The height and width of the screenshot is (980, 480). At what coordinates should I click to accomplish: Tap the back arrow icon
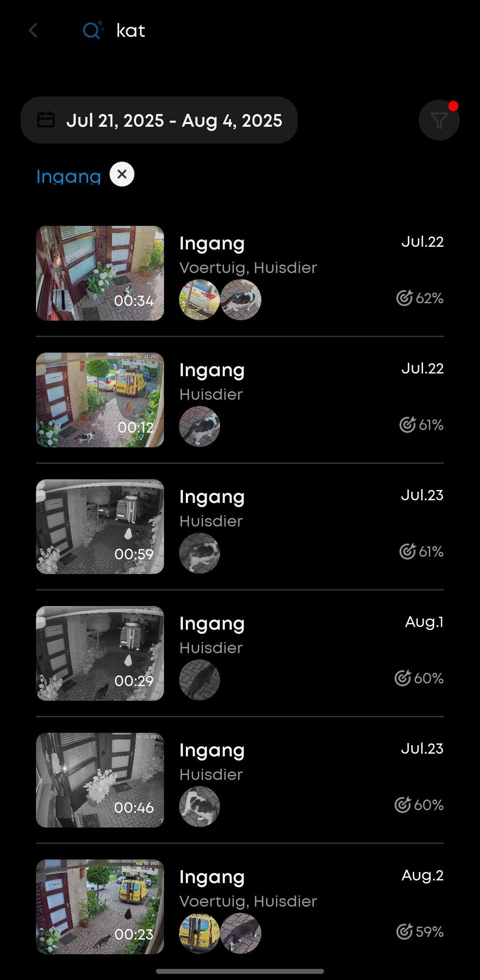[33, 31]
